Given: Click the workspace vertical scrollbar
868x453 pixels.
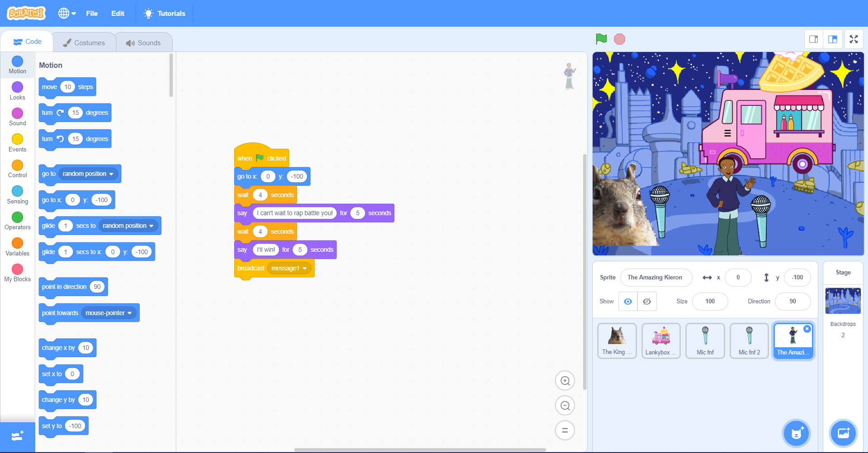Looking at the screenshot, I should [x=584, y=271].
